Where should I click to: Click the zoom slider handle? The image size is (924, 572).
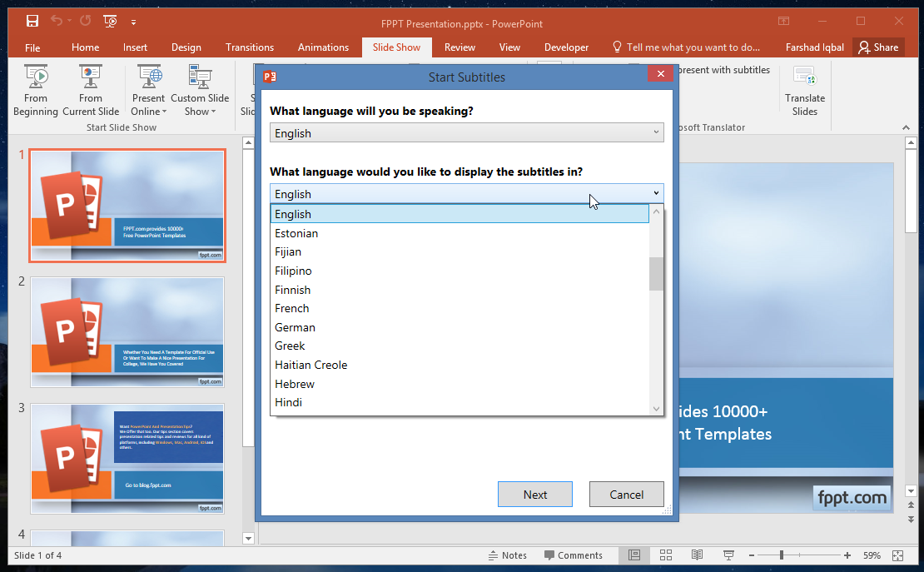click(x=781, y=555)
